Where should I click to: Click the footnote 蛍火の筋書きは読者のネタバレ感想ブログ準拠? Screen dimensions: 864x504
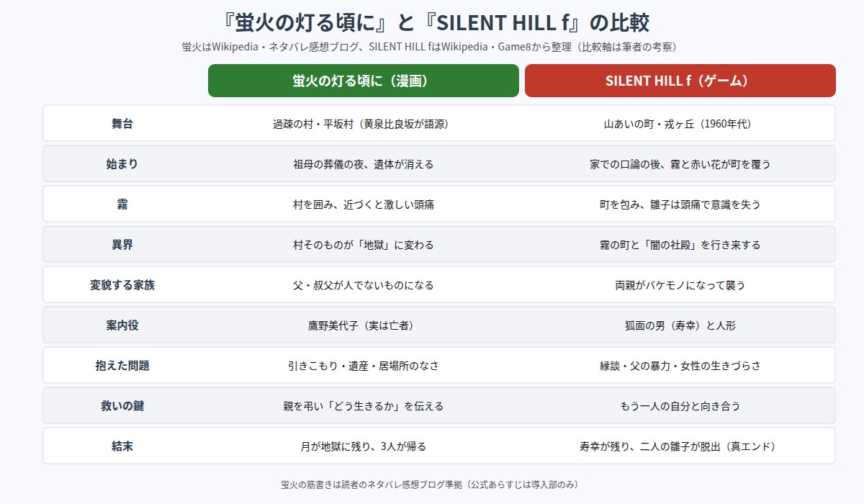[432, 485]
